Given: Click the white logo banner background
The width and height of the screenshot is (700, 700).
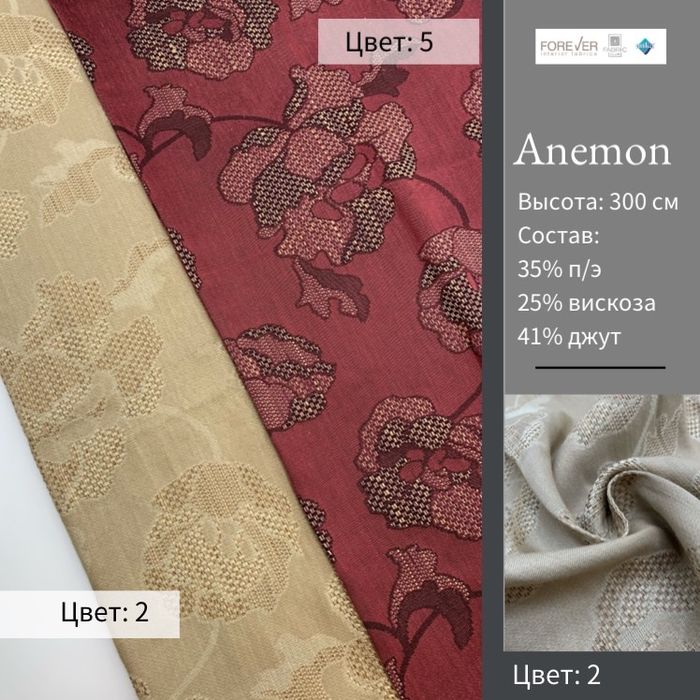Looking at the screenshot, I should point(600,46).
